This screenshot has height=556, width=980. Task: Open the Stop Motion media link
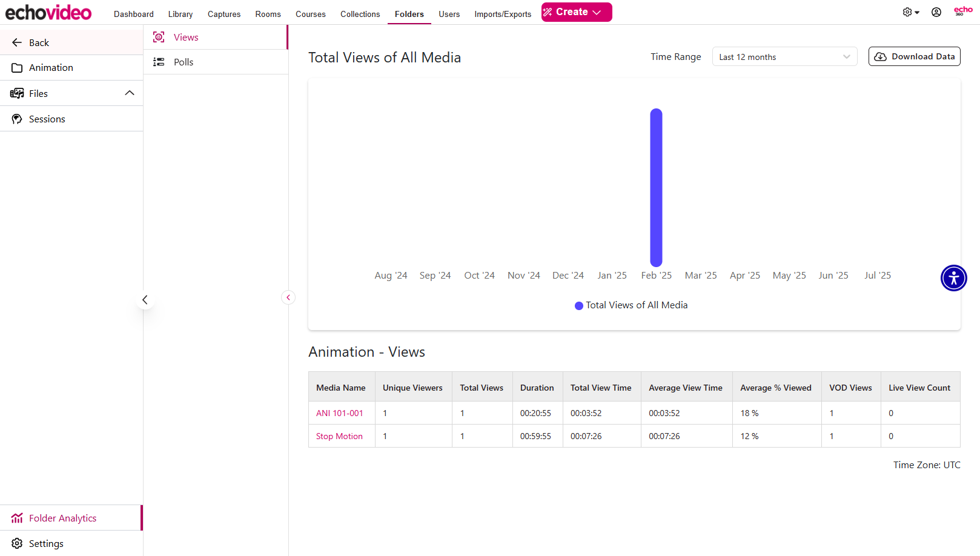tap(339, 436)
